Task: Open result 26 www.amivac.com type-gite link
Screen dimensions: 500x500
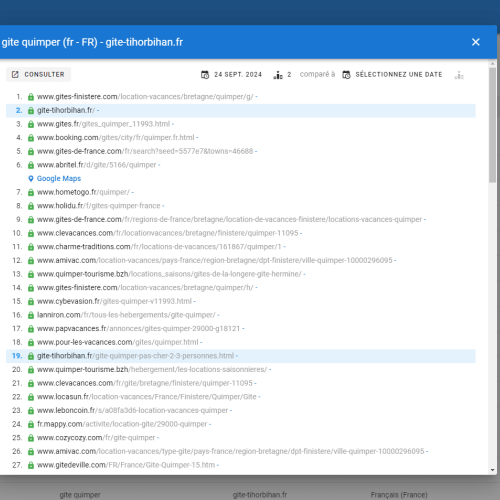Action: point(230,452)
